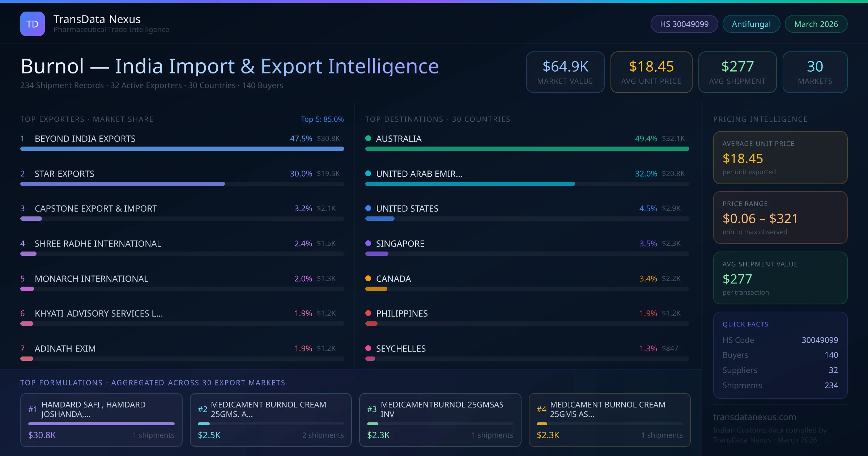Open the Price Range pricing card
Screen dimensions: 868x456
[x=780, y=218]
